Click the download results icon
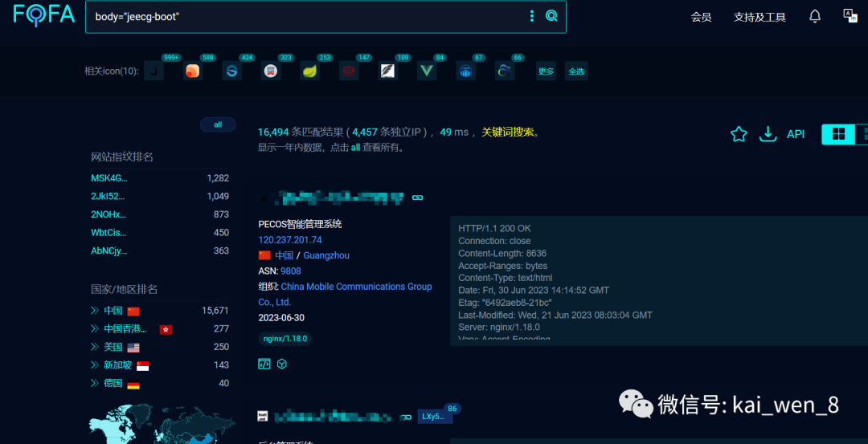This screenshot has width=868, height=444. tap(768, 134)
